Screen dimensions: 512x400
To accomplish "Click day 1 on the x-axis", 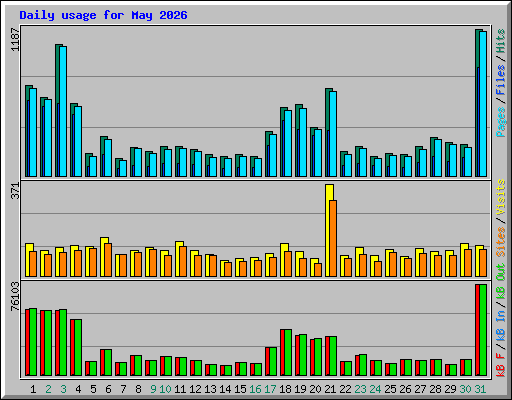I will click(x=33, y=389).
